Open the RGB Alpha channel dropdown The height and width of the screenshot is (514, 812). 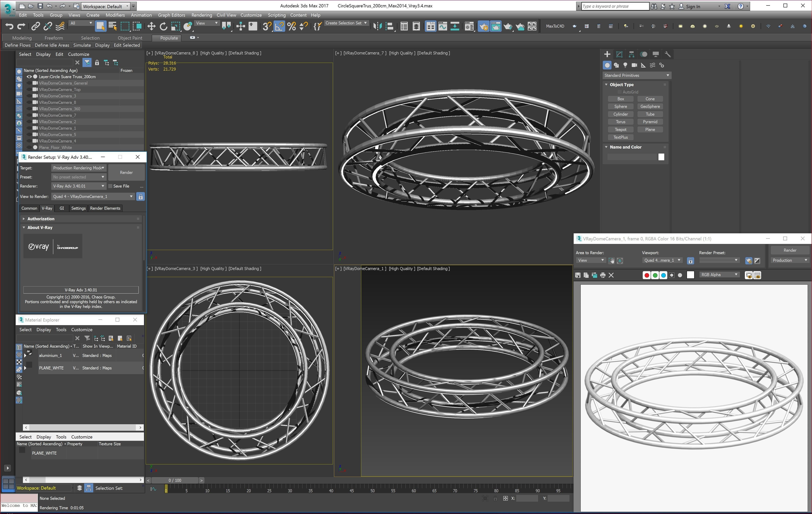pos(719,275)
